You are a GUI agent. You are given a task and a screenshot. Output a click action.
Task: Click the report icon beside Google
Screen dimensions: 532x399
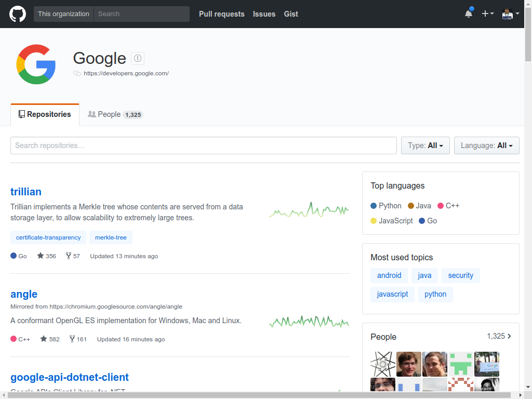pos(137,58)
